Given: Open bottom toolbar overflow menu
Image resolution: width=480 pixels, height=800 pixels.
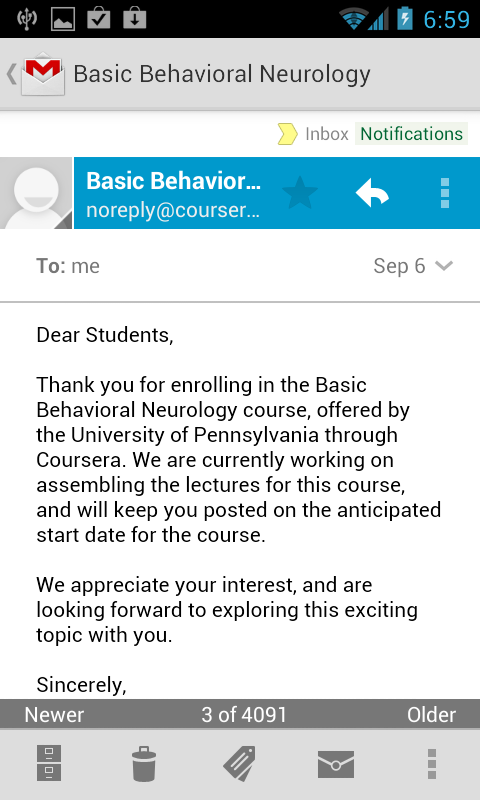Looking at the screenshot, I should click(432, 764).
